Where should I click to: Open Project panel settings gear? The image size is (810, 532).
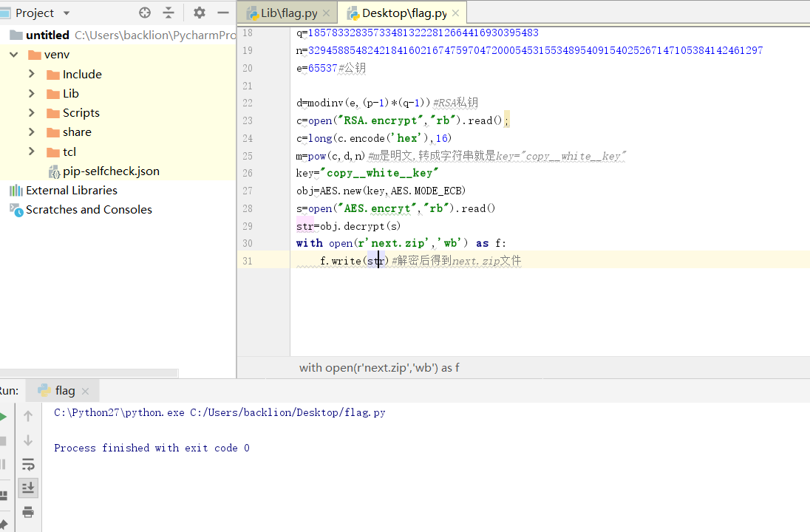click(200, 13)
